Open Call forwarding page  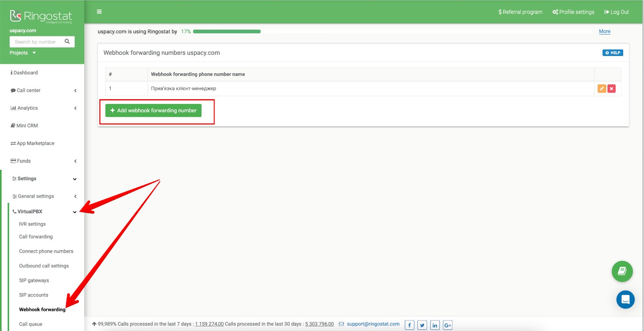[36, 237]
